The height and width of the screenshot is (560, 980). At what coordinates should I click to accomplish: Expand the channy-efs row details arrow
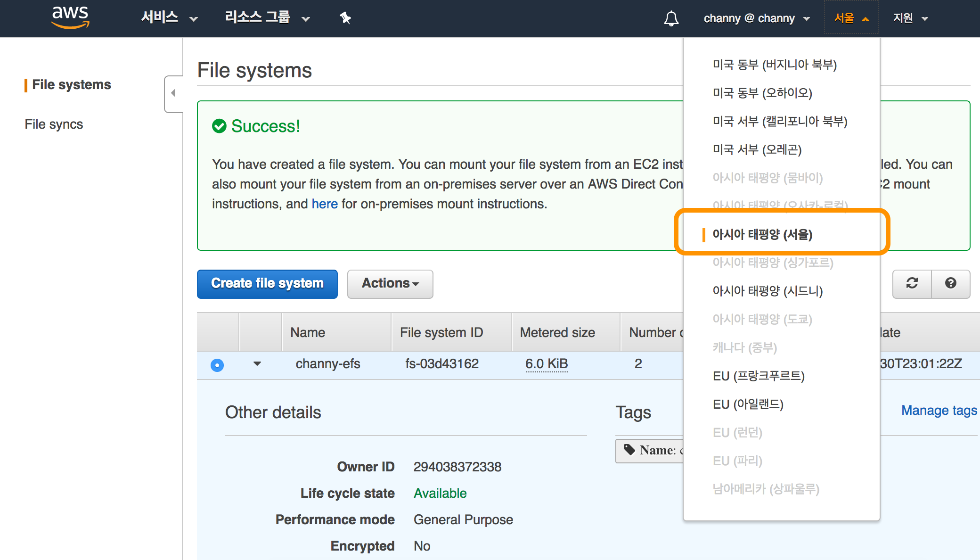pyautogui.click(x=257, y=363)
